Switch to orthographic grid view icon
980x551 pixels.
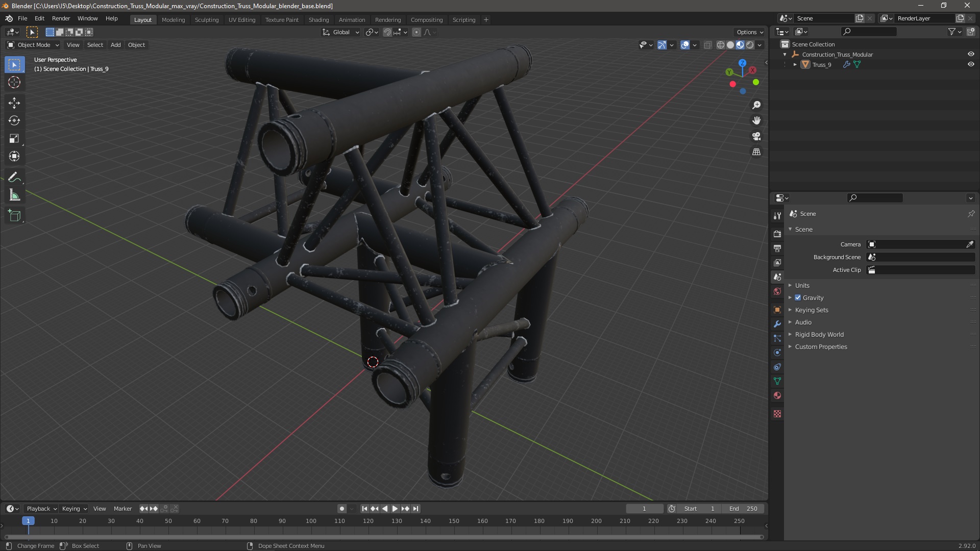756,152
